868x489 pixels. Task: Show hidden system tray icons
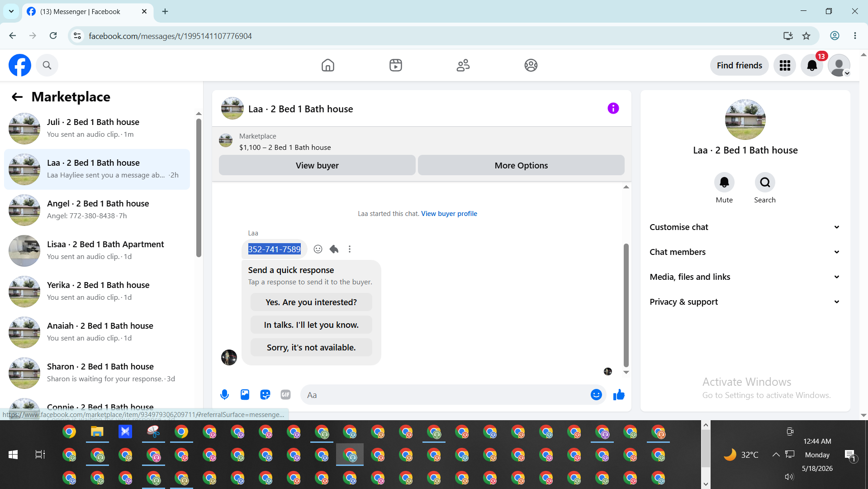click(x=776, y=455)
